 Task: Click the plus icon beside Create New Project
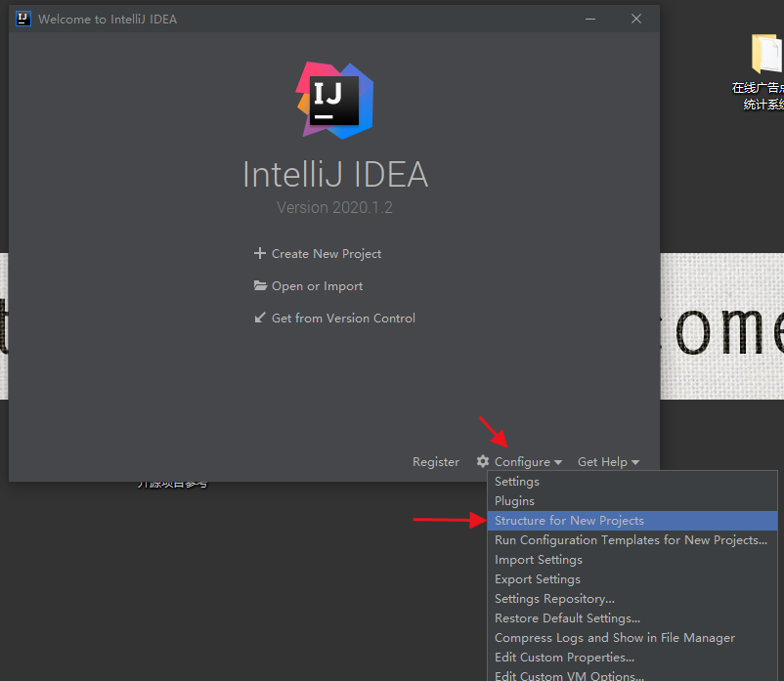[x=259, y=253]
